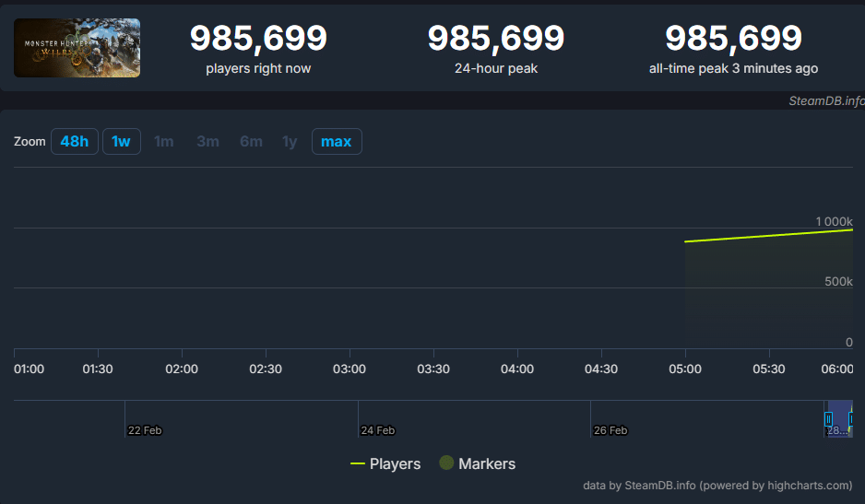The width and height of the screenshot is (865, 504).
Task: Click the highlighted navigator selection window
Action: pyautogui.click(x=840, y=419)
